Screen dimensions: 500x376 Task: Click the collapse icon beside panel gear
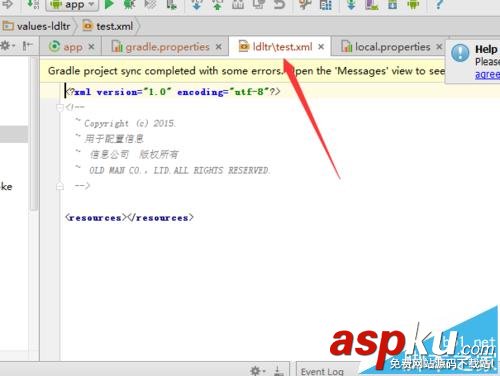tap(27, 45)
